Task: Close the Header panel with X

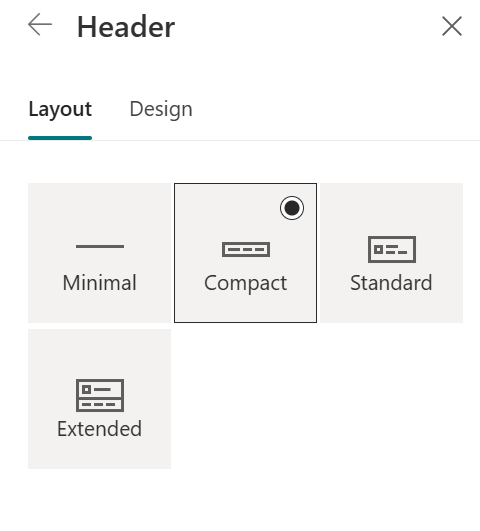Action: pyautogui.click(x=452, y=26)
